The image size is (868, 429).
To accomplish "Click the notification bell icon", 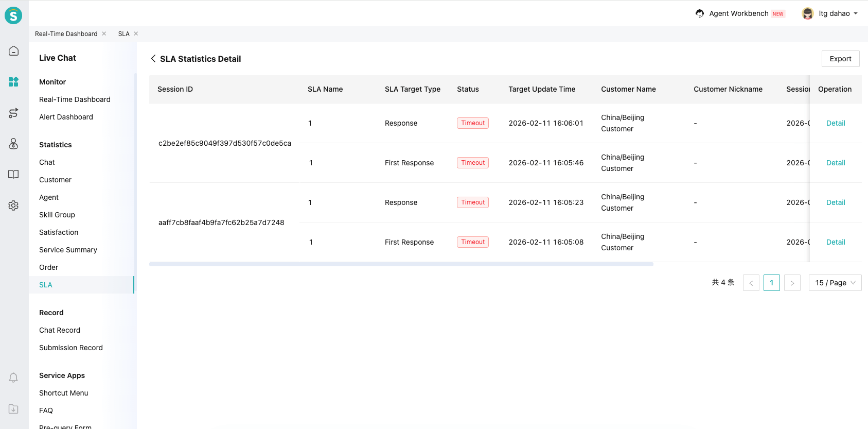I will (14, 377).
